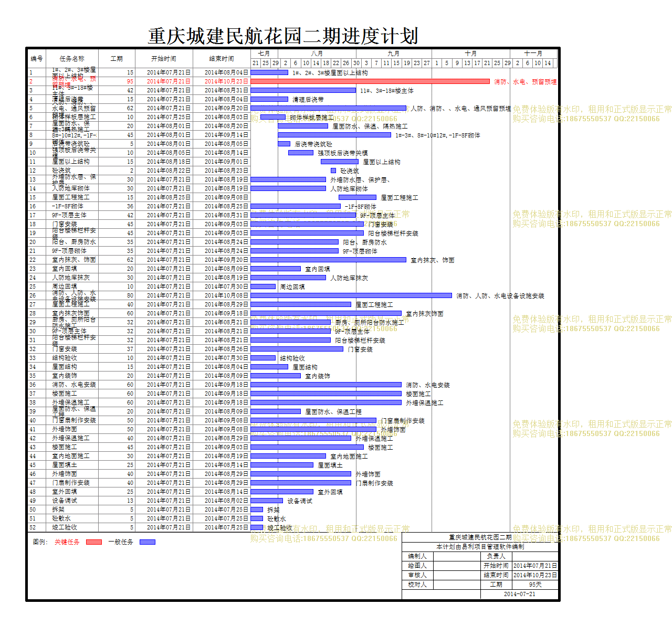Viewport: 672px width, 626px height.
Task: Click task name 室内回填 in row 23
Action: tap(65, 269)
